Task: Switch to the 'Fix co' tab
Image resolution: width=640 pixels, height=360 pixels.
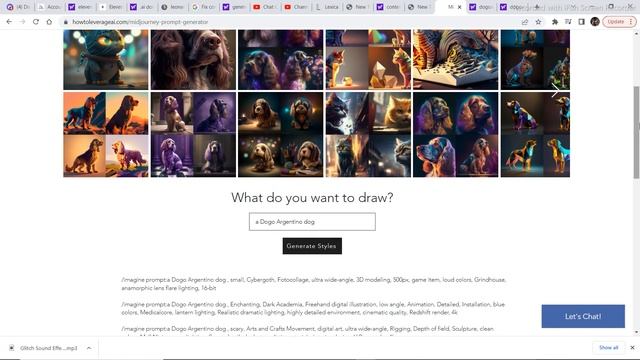Action: (204, 7)
